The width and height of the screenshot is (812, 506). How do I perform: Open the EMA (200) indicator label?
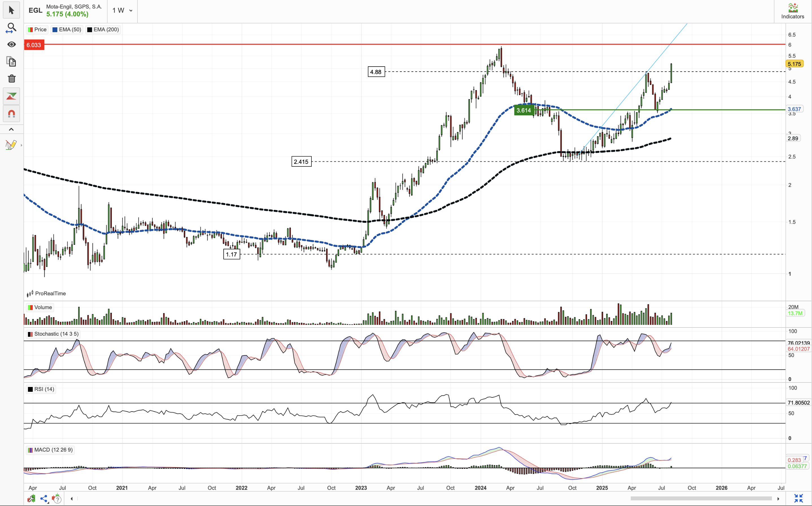[106, 29]
